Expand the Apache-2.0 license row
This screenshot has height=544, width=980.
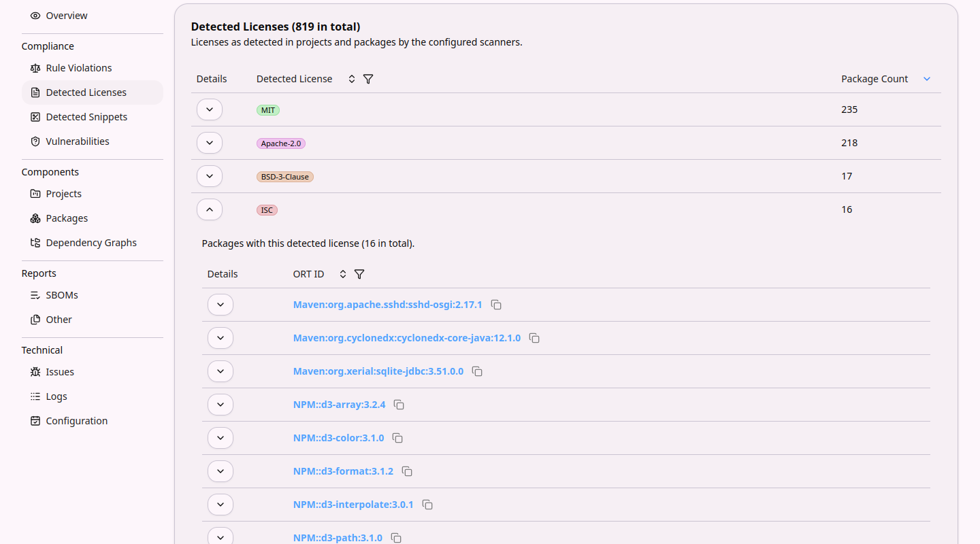click(x=210, y=143)
